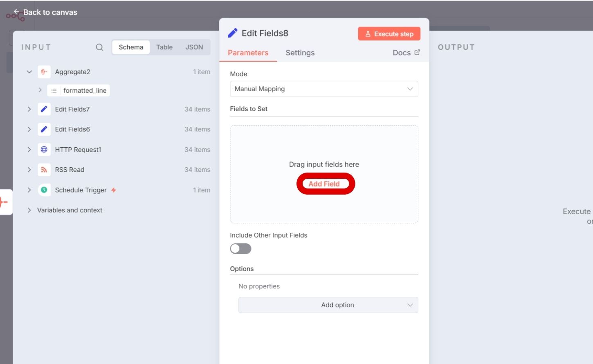Viewport: 593px width, 364px height.
Task: Click the RSS Read node icon
Action: click(x=45, y=170)
